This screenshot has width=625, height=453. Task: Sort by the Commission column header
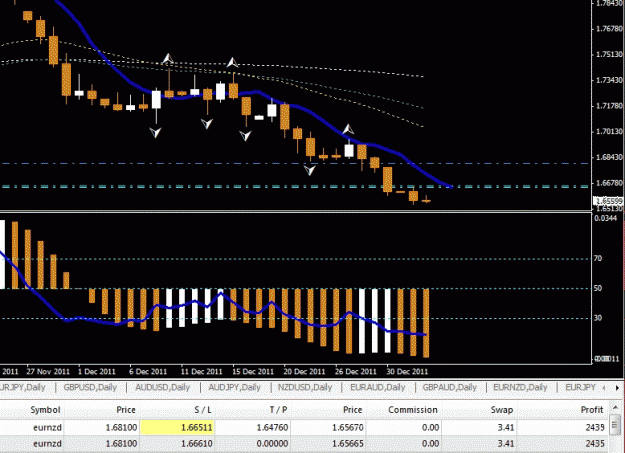click(413, 410)
